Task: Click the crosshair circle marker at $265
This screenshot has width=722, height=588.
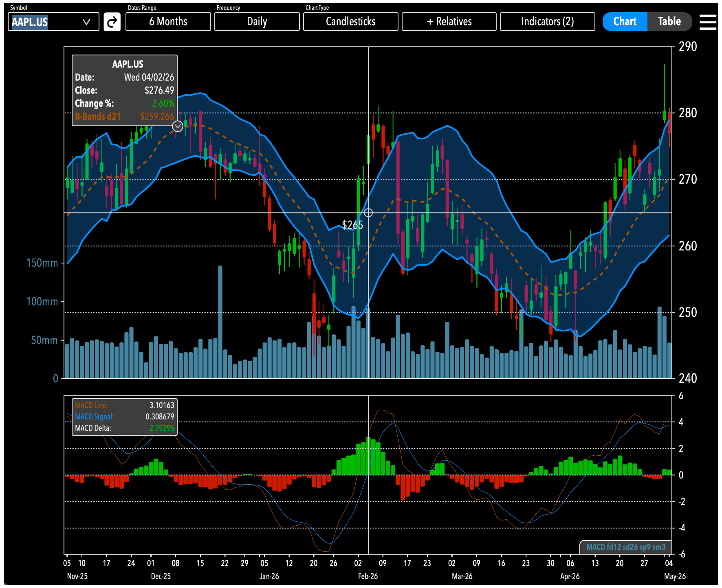Action: [368, 213]
